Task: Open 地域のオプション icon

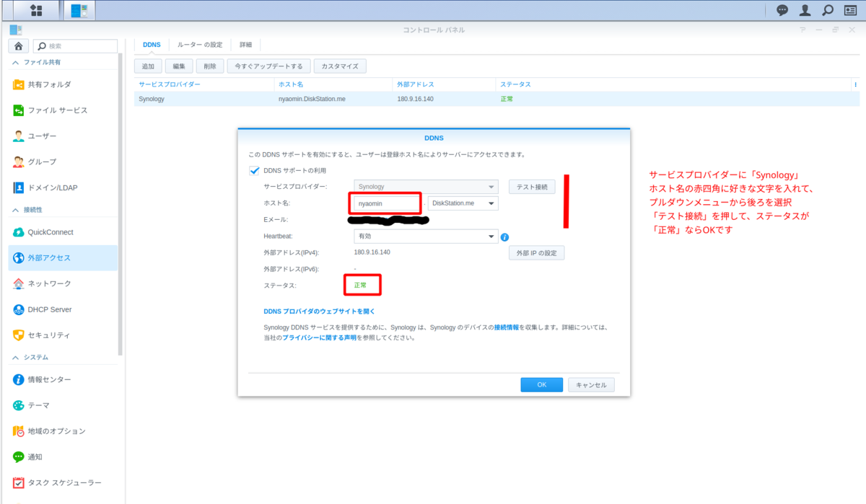Action: pos(19,430)
